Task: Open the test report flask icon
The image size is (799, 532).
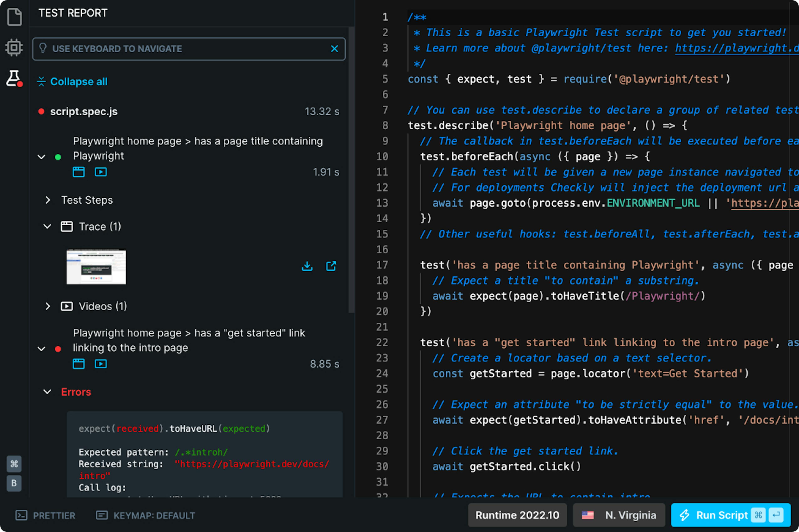Action: 14,78
